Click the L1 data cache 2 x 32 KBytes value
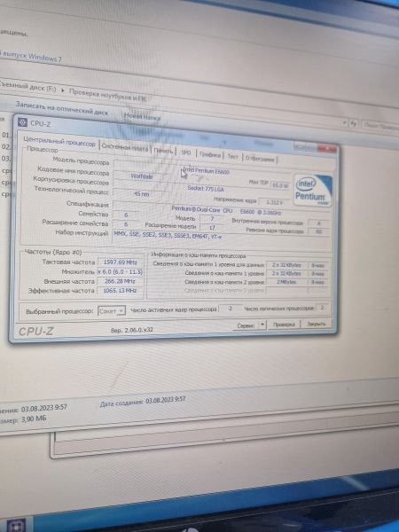This screenshot has height=532, width=399. pos(286,265)
